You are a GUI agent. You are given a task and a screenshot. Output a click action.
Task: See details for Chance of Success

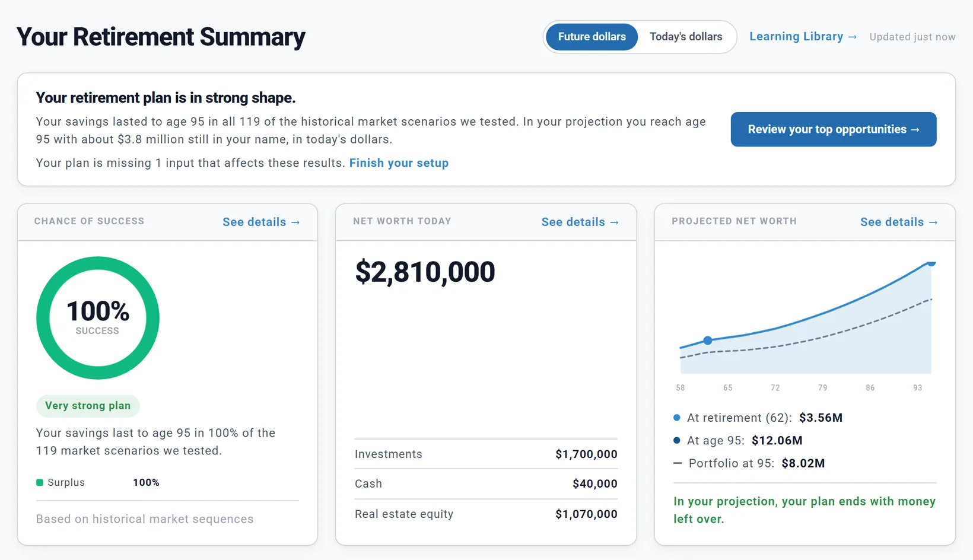(x=261, y=222)
